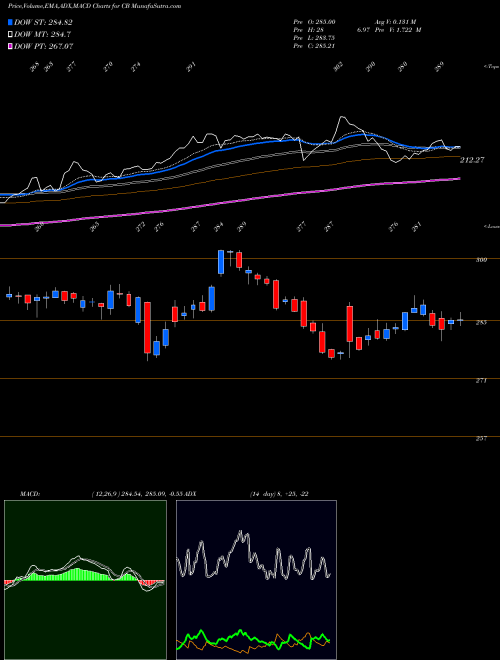Screen dimensions: 500x660
Task: Click the 'DOW ST: 284.82' legend text
Action: click(x=43, y=22)
